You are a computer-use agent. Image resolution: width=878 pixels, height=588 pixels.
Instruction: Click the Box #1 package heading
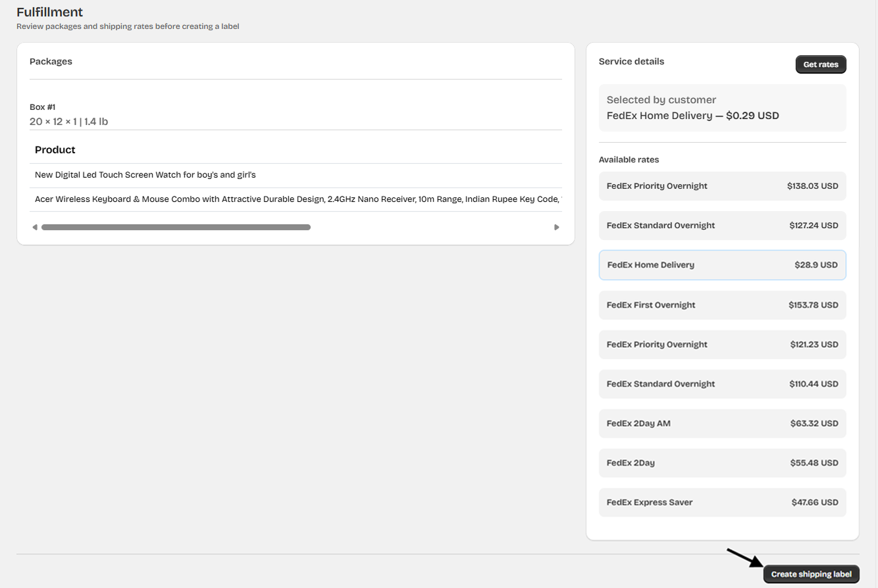43,107
